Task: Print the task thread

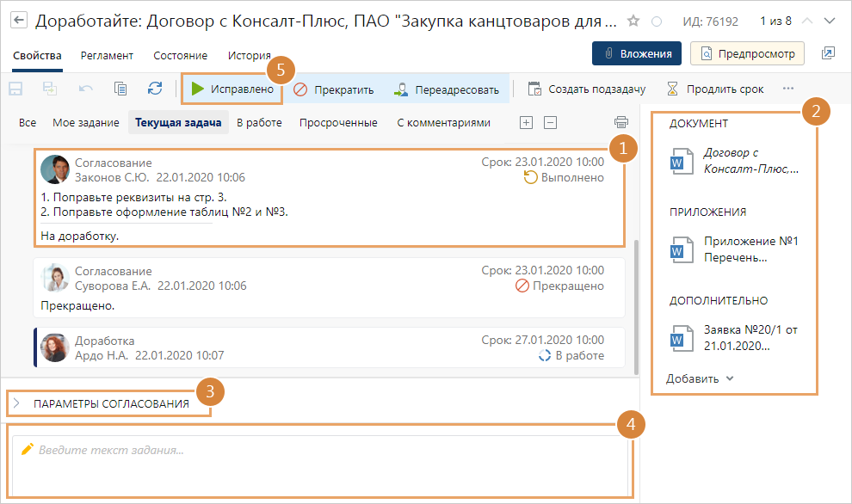Action: (620, 123)
